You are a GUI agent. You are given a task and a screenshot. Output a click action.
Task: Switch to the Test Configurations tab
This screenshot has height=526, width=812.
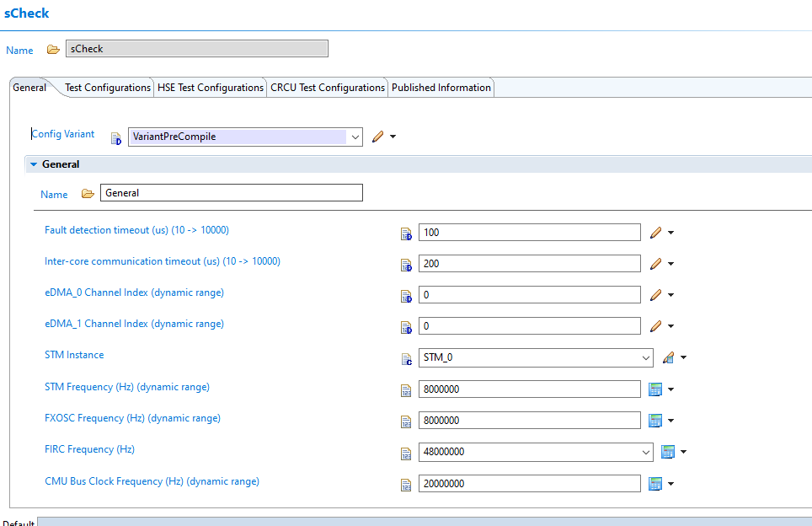(x=108, y=88)
